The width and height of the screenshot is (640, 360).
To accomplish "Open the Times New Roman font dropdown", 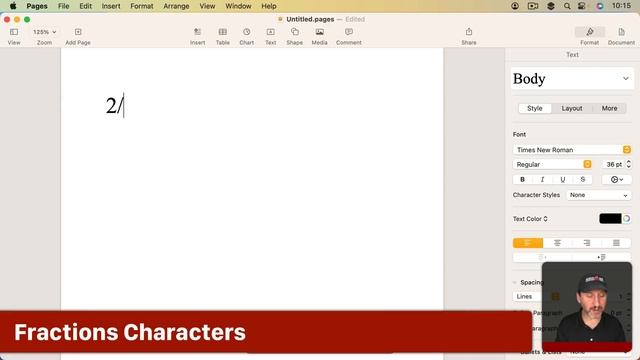I will point(572,150).
